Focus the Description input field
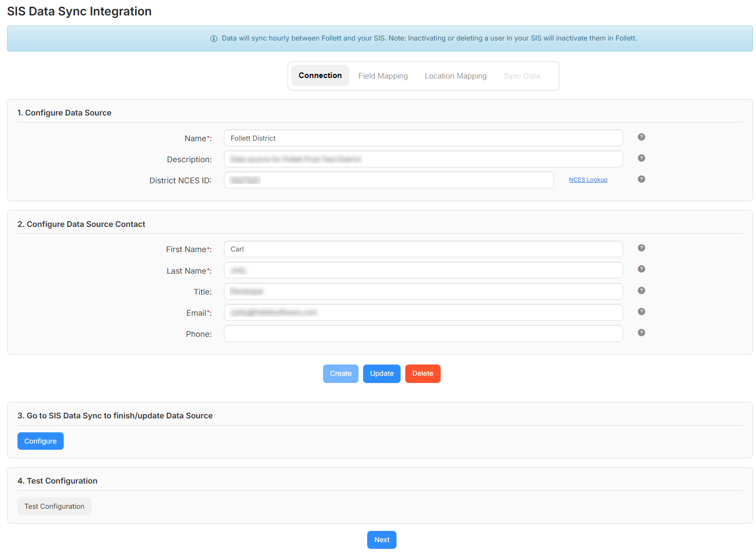The image size is (756, 557). click(x=423, y=159)
